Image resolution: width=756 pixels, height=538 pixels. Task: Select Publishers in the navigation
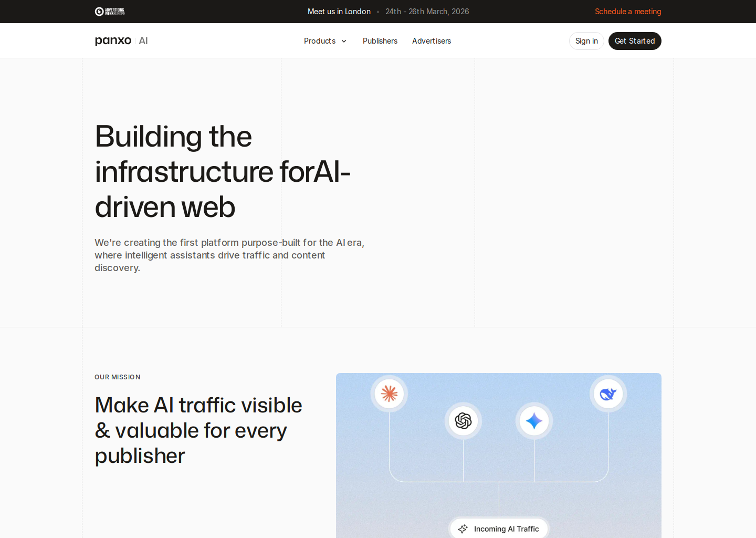tap(380, 41)
